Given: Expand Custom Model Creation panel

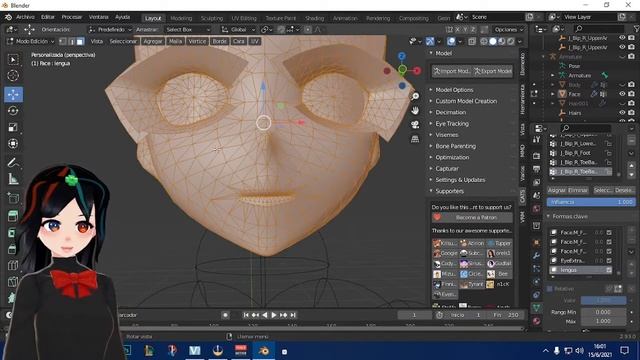Looking at the screenshot, I should click(x=466, y=101).
